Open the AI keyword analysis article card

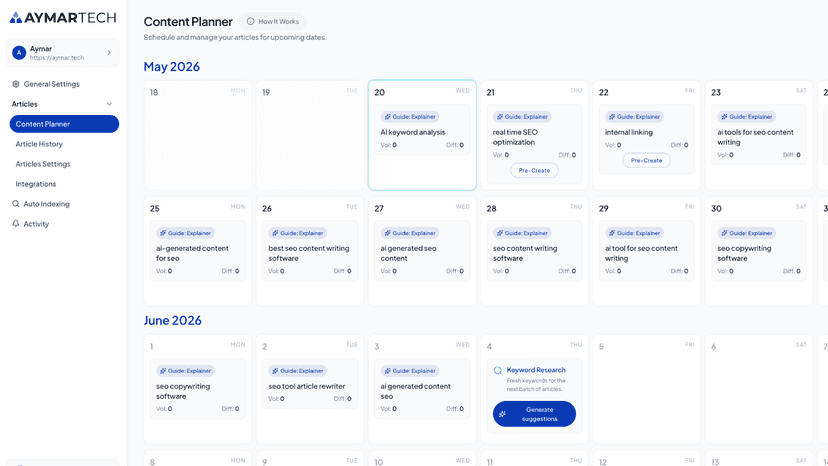point(422,129)
